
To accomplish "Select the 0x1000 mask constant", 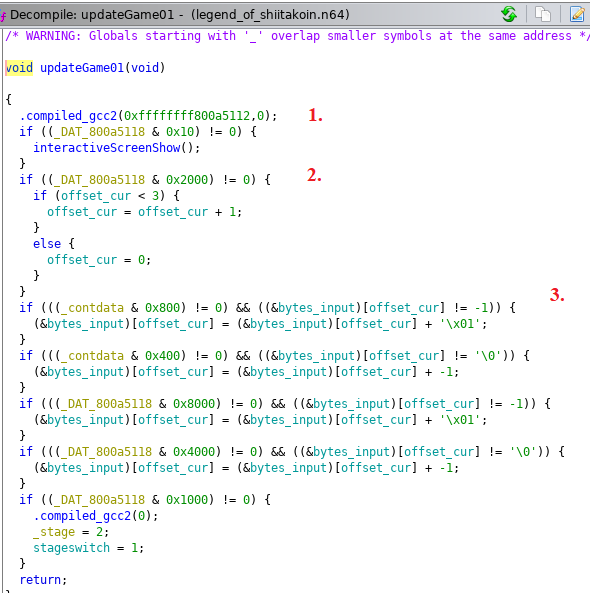I will [187, 500].
